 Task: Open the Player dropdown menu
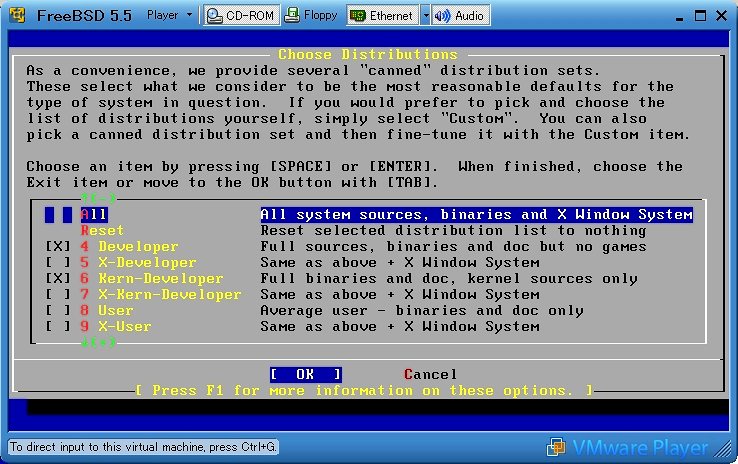tap(169, 15)
